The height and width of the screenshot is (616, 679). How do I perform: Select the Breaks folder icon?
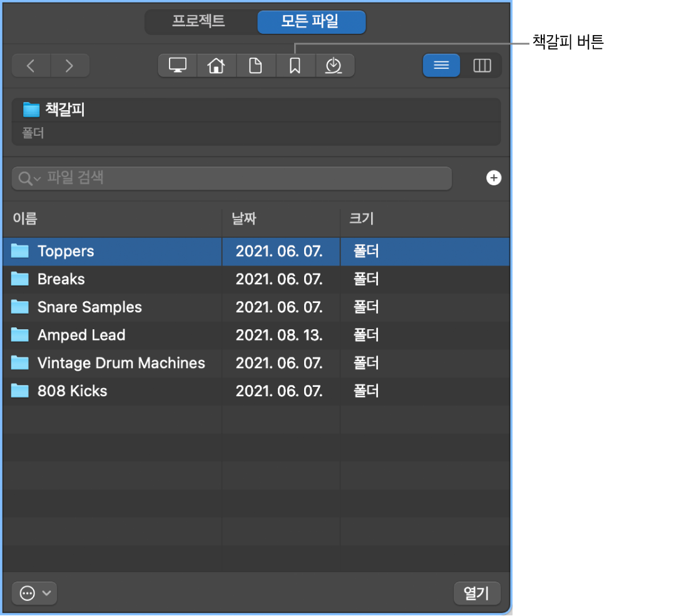coord(20,279)
